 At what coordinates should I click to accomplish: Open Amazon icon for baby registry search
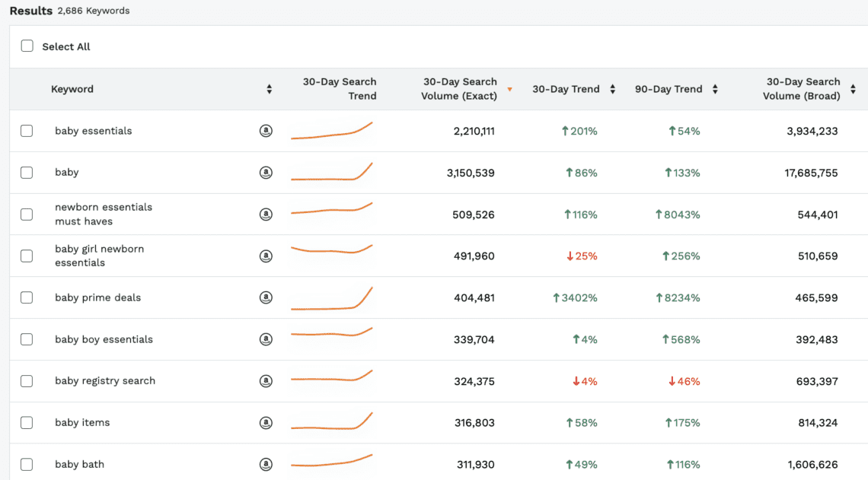[266, 381]
